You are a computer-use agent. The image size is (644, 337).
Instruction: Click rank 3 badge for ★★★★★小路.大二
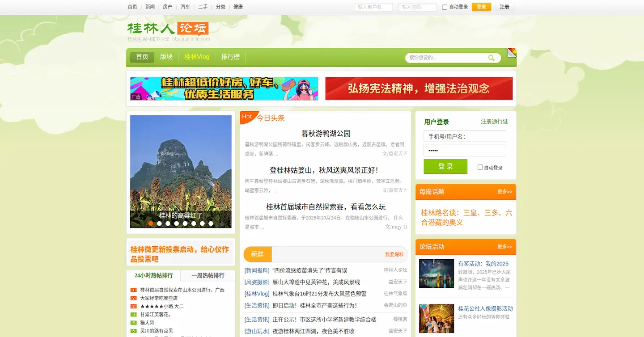point(134,306)
